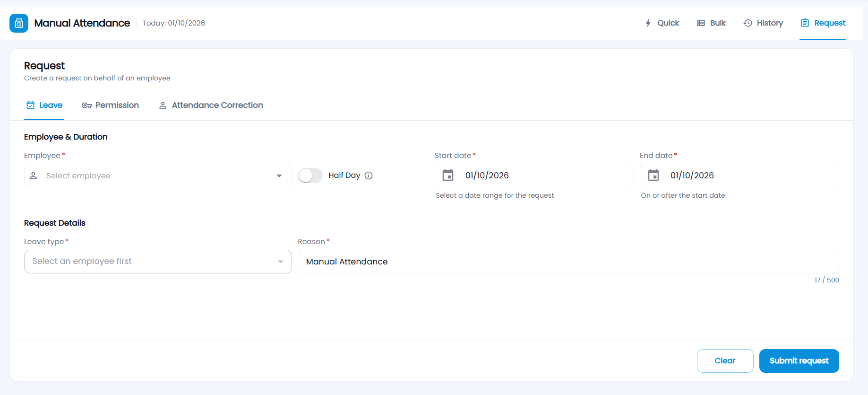This screenshot has width=868, height=395.
Task: Click the Request clipboard icon
Action: [805, 23]
